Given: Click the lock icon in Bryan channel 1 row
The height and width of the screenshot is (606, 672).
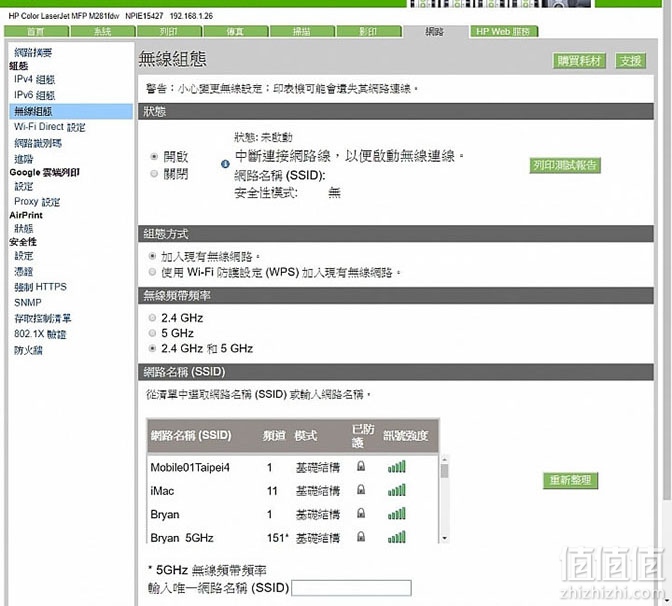Looking at the screenshot, I should pyautogui.click(x=361, y=513).
